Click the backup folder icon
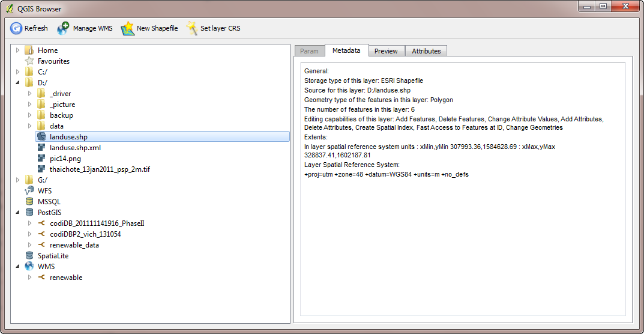Screen dimensions: 644x334 41,115
